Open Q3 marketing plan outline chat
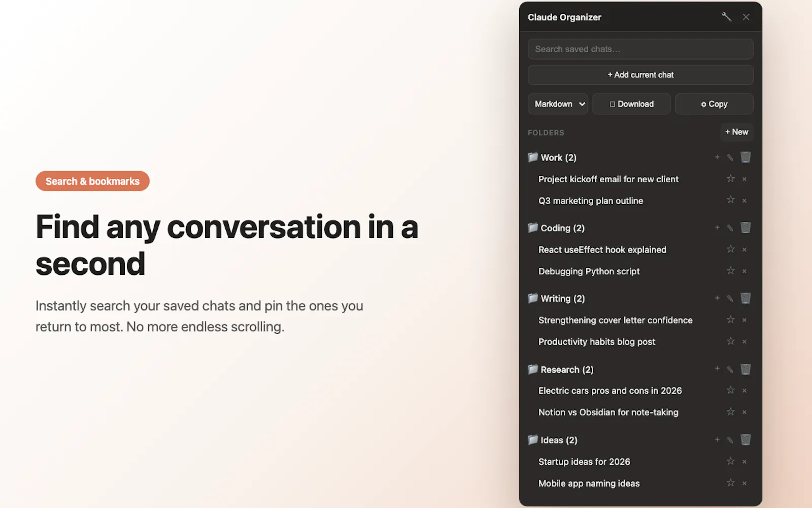The image size is (812, 508). click(591, 201)
